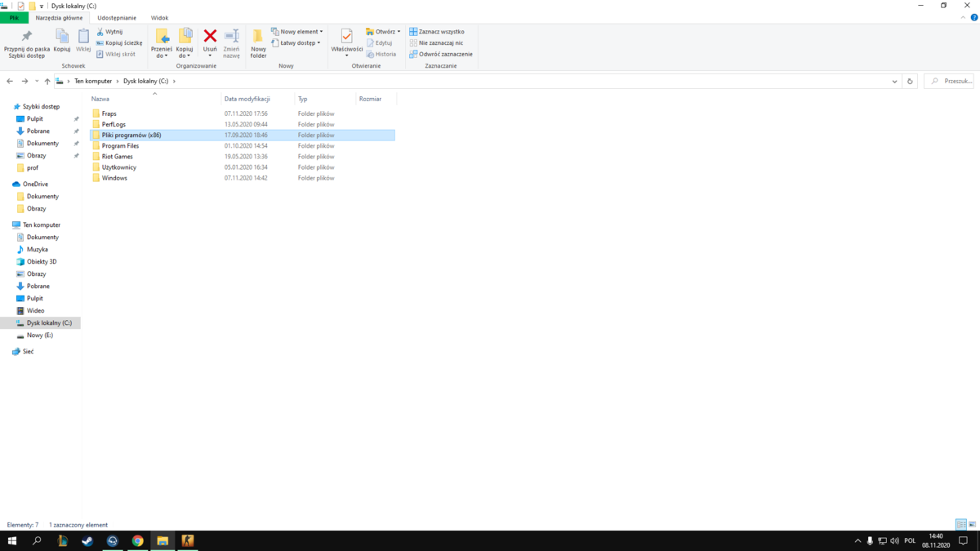This screenshot has height=551, width=980.
Task: Switch to the Widok ribbon tab
Action: tap(159, 17)
